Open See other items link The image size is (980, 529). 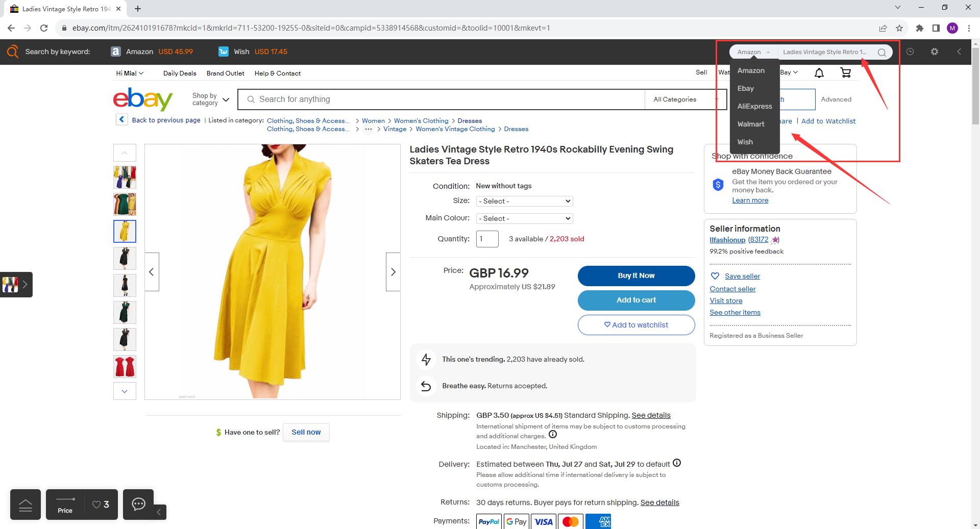coord(735,312)
